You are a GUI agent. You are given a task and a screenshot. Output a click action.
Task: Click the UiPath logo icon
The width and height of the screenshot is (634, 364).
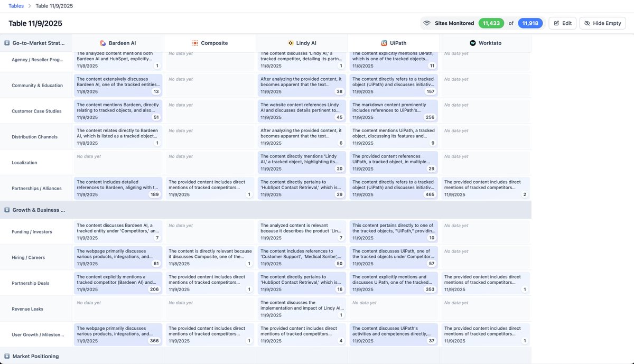pyautogui.click(x=385, y=43)
